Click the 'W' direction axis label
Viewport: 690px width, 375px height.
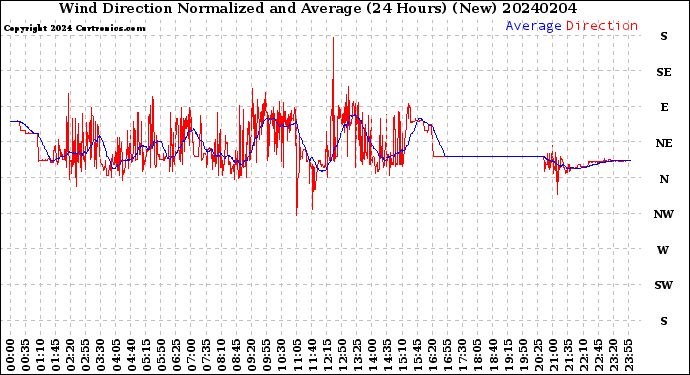[663, 250]
